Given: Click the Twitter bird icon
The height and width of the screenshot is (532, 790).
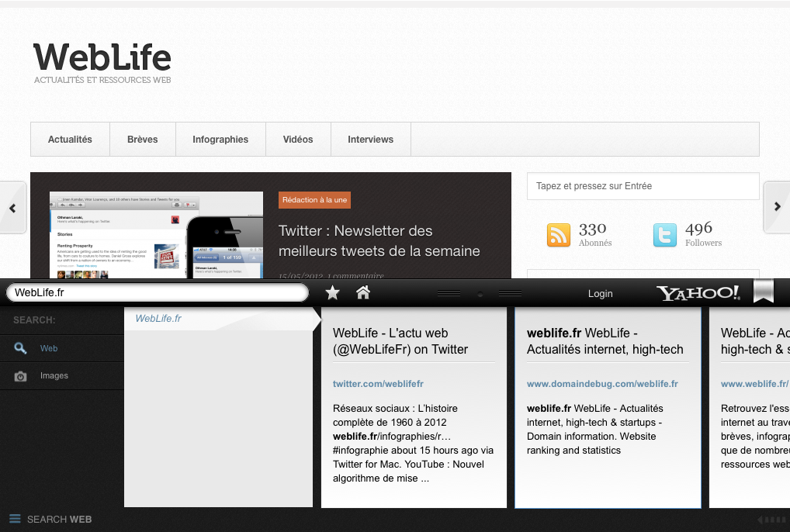Looking at the screenshot, I should 664,235.
